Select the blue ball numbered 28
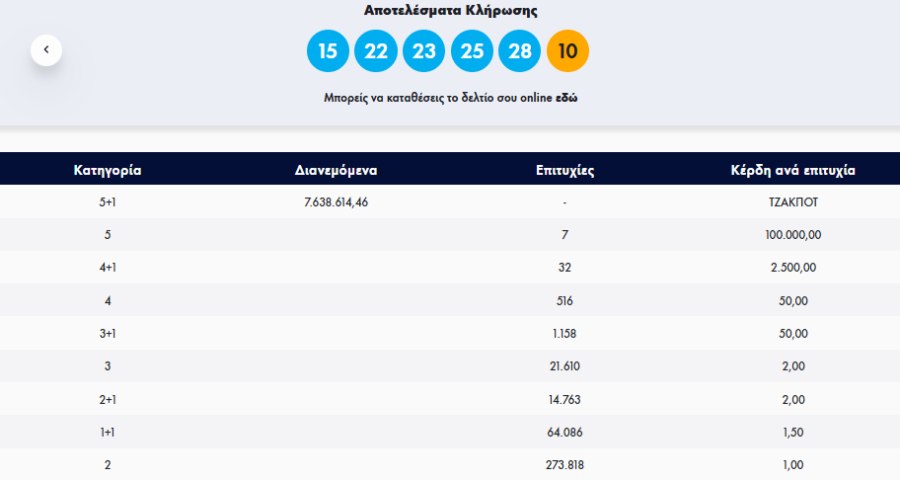The height and width of the screenshot is (480, 900). [520, 51]
